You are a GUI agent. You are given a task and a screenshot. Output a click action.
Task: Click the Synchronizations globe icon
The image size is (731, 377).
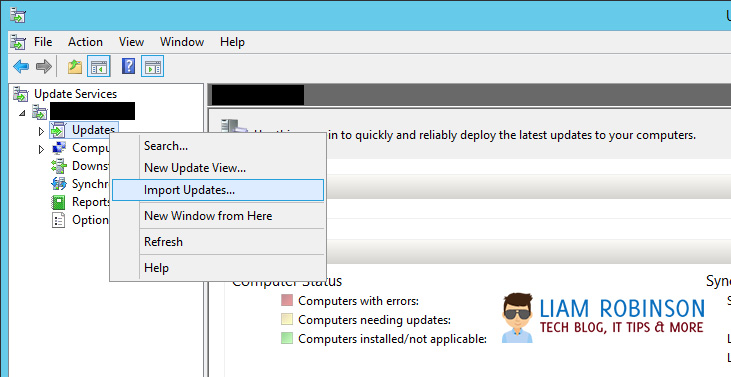(x=59, y=184)
